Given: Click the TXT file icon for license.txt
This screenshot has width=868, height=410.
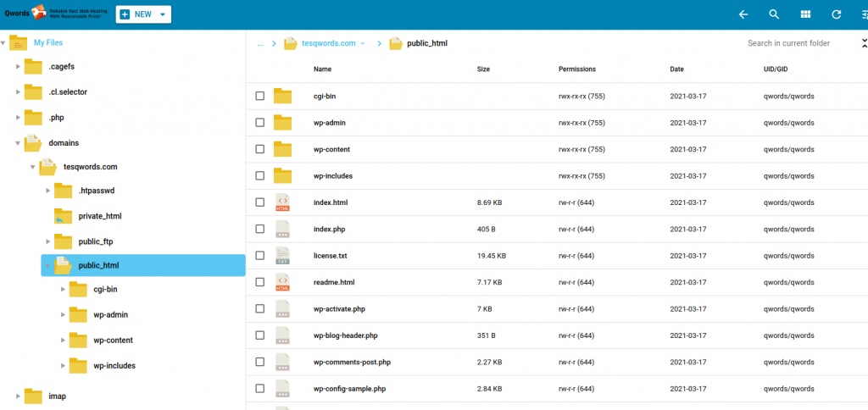Looking at the screenshot, I should pyautogui.click(x=282, y=255).
